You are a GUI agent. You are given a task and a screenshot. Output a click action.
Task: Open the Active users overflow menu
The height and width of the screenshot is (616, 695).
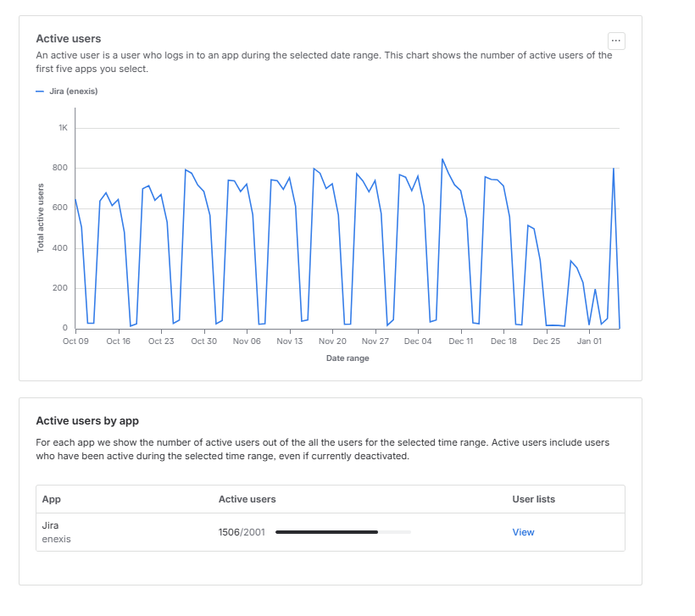click(x=615, y=40)
